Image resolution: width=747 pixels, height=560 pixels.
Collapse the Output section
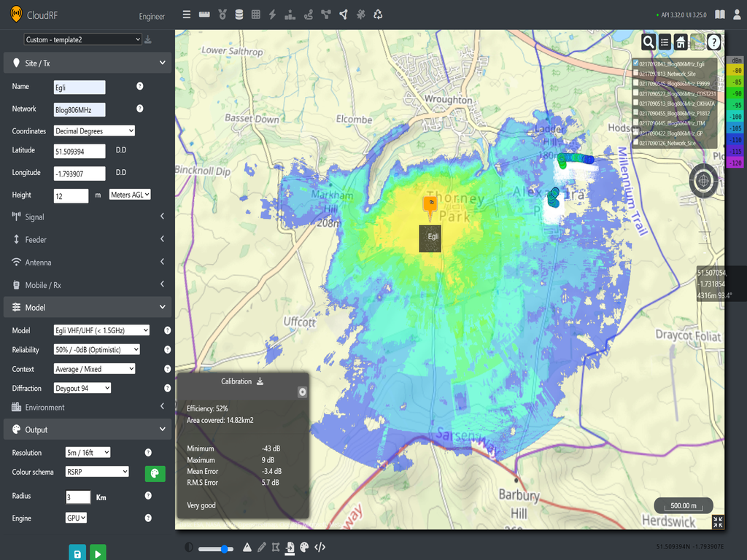(88, 429)
